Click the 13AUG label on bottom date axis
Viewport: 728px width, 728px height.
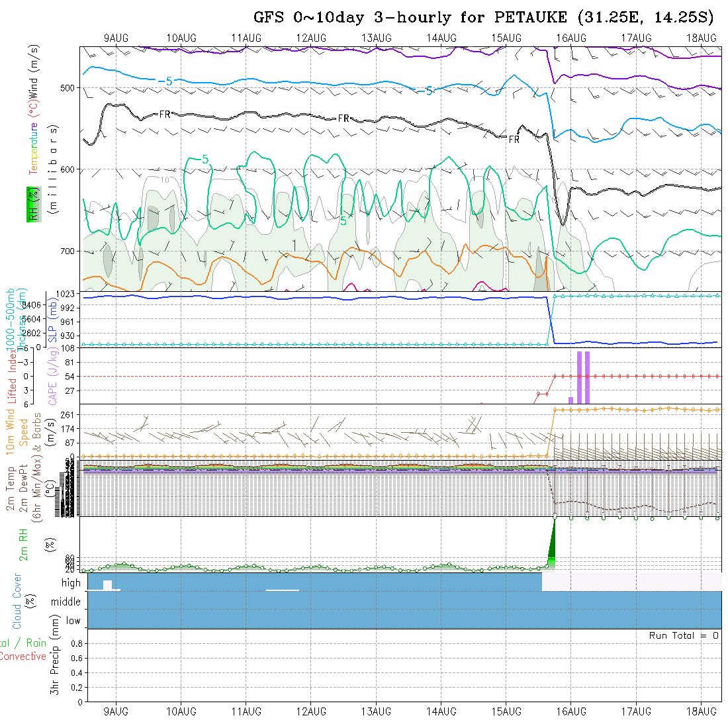tap(376, 711)
